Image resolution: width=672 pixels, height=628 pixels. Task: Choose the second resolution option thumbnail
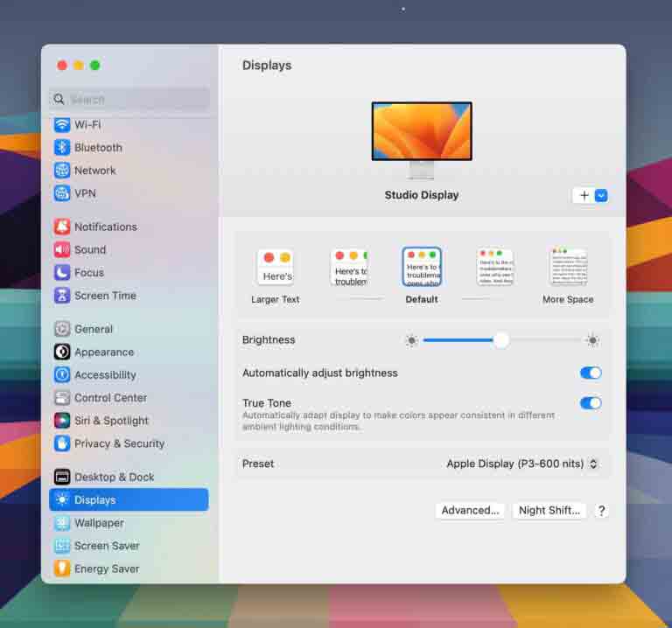[x=350, y=268]
